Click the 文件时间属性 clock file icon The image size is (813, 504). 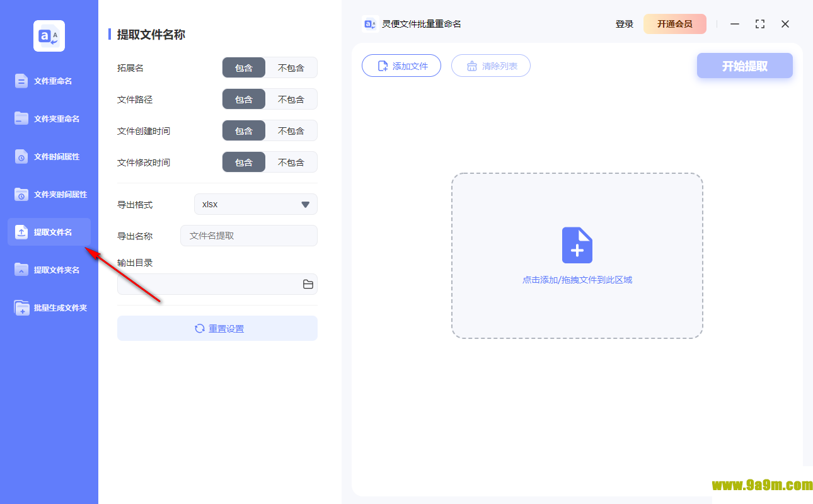pyautogui.click(x=21, y=156)
